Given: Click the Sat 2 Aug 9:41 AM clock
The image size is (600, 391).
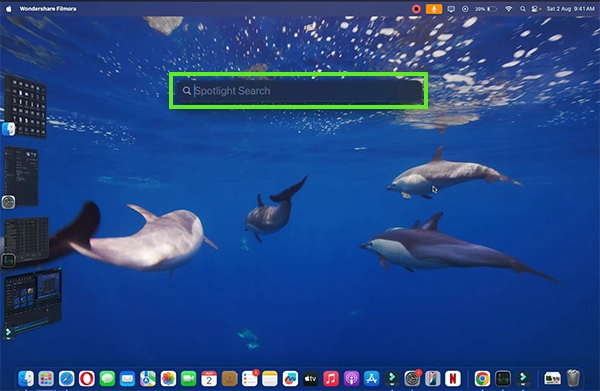Looking at the screenshot, I should [570, 8].
